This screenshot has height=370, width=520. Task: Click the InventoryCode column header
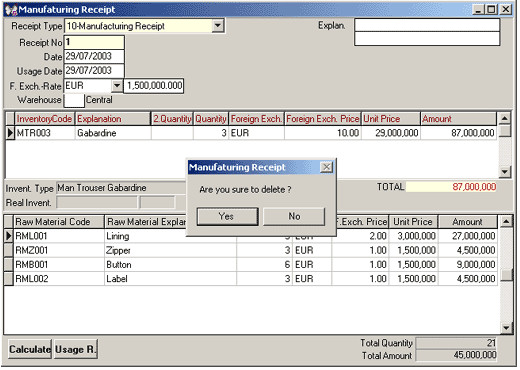44,119
